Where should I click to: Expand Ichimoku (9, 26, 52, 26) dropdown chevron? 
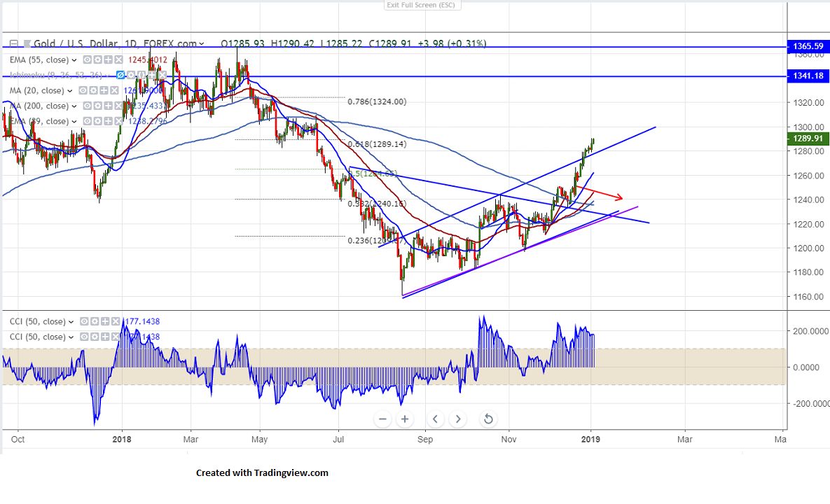107,76
